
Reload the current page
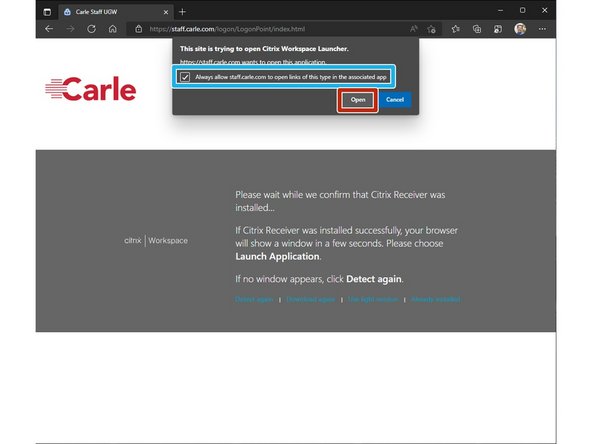tap(91, 29)
